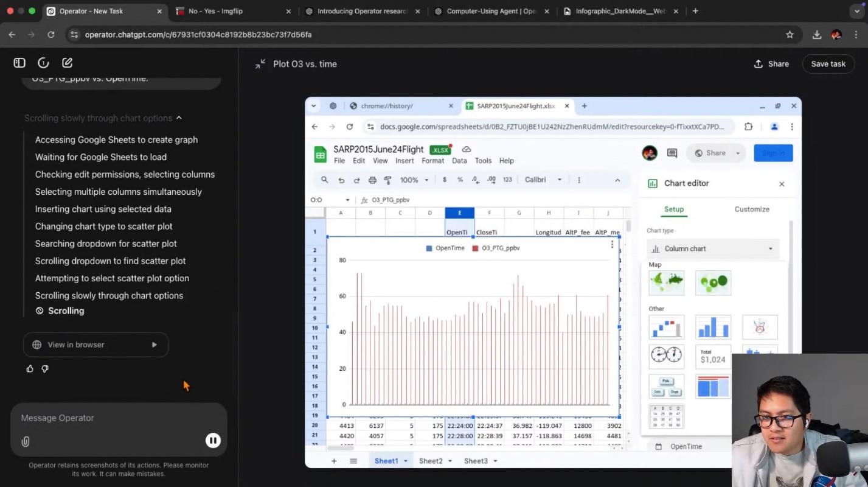This screenshot has height=487, width=868.
Task: Open the toolbar three-dot More options
Action: coord(578,180)
